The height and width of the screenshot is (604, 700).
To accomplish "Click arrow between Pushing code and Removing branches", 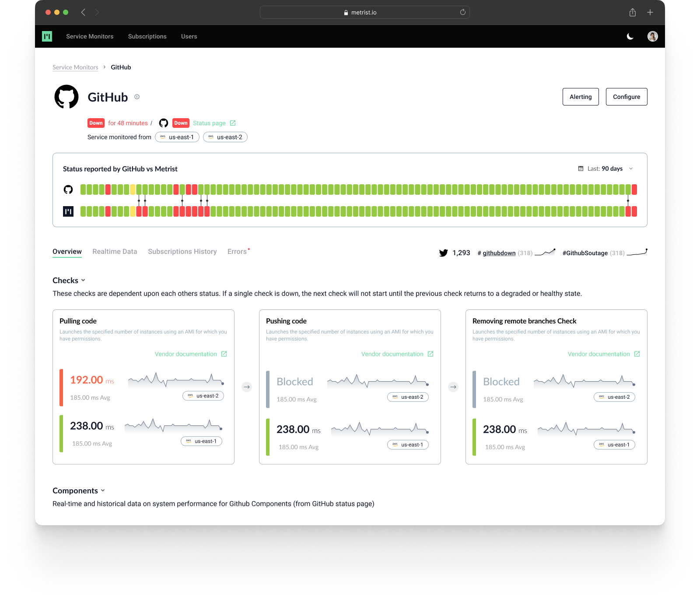I will pyautogui.click(x=453, y=387).
